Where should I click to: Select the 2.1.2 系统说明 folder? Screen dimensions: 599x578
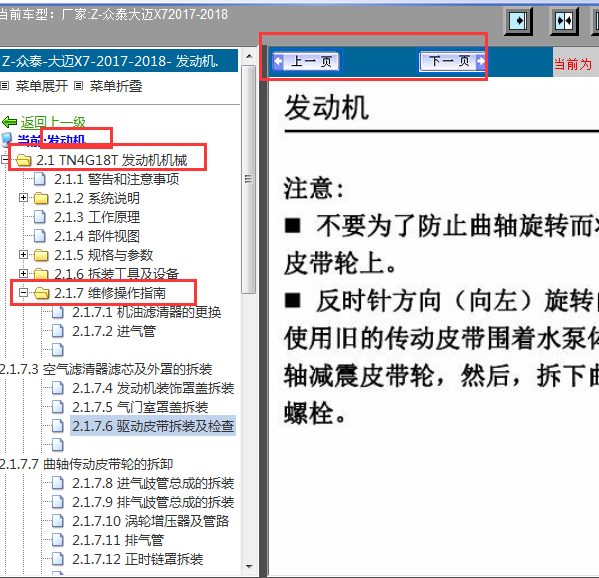click(x=97, y=198)
